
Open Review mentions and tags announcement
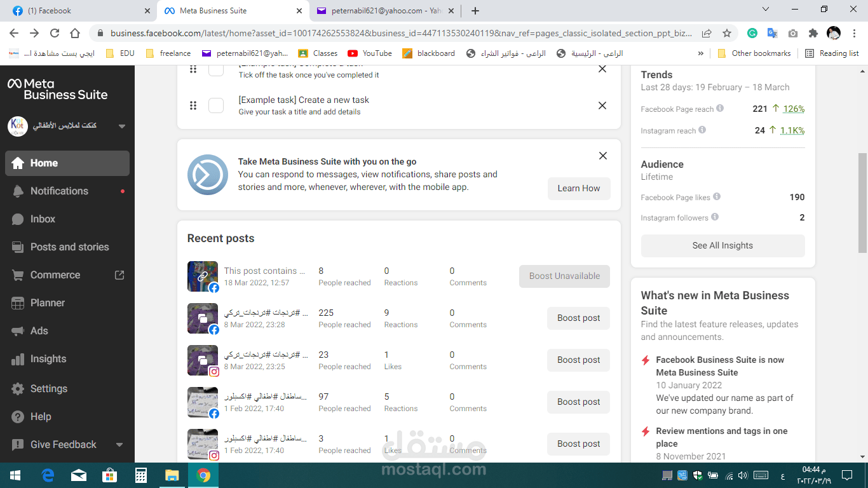click(x=721, y=437)
